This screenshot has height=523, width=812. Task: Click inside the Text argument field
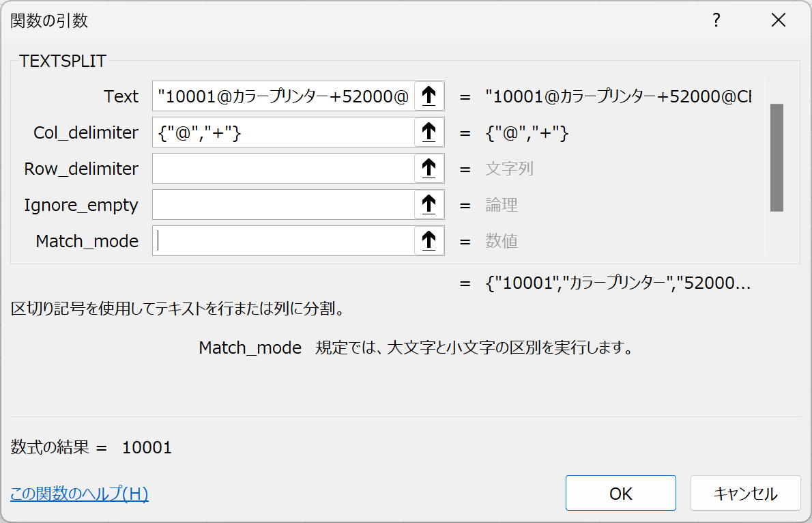[x=283, y=96]
